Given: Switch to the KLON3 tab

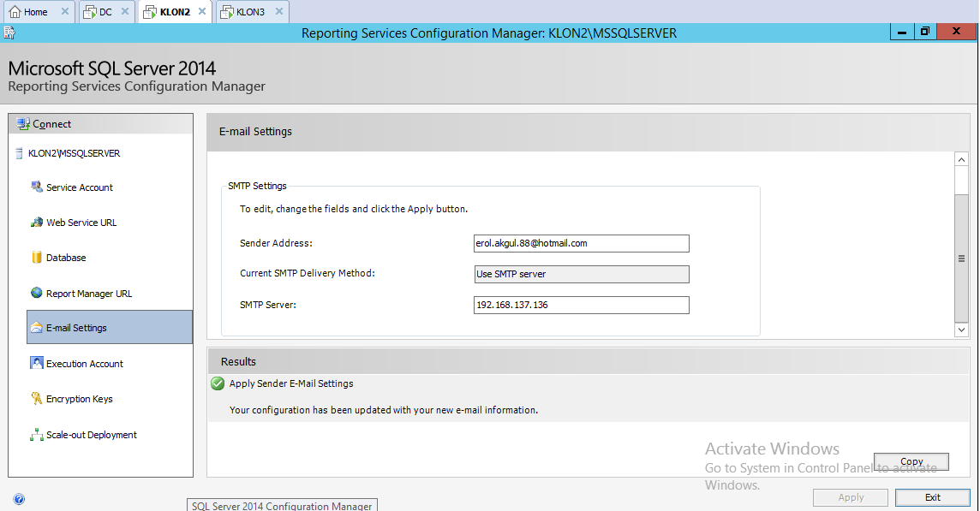Looking at the screenshot, I should click(250, 12).
